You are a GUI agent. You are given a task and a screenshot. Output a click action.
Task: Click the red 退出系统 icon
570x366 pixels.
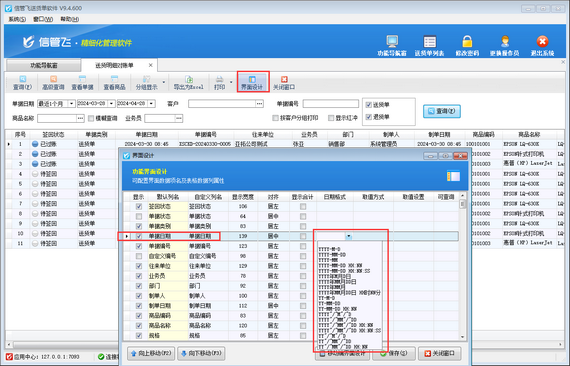[542, 41]
